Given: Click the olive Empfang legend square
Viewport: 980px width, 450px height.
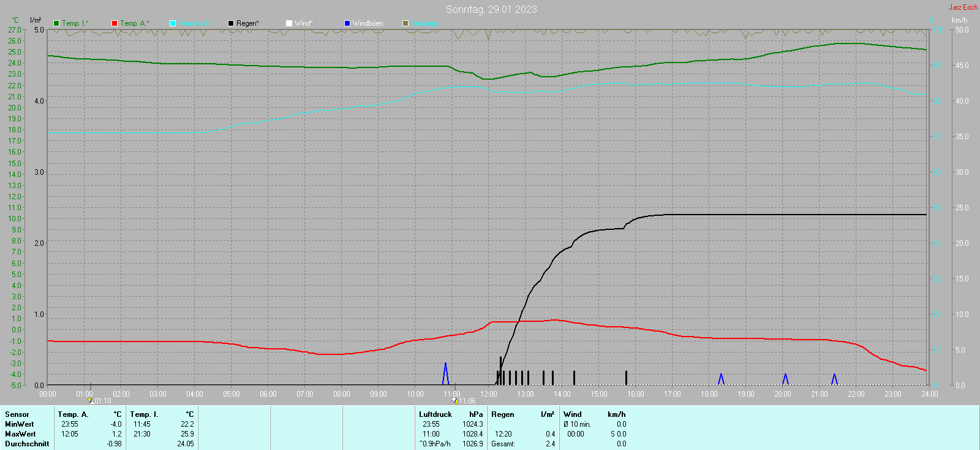Looking at the screenshot, I should tap(405, 23).
